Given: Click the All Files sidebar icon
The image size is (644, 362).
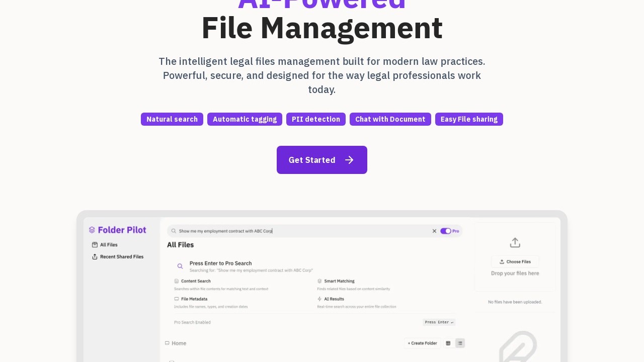Looking at the screenshot, I should pos(95,245).
